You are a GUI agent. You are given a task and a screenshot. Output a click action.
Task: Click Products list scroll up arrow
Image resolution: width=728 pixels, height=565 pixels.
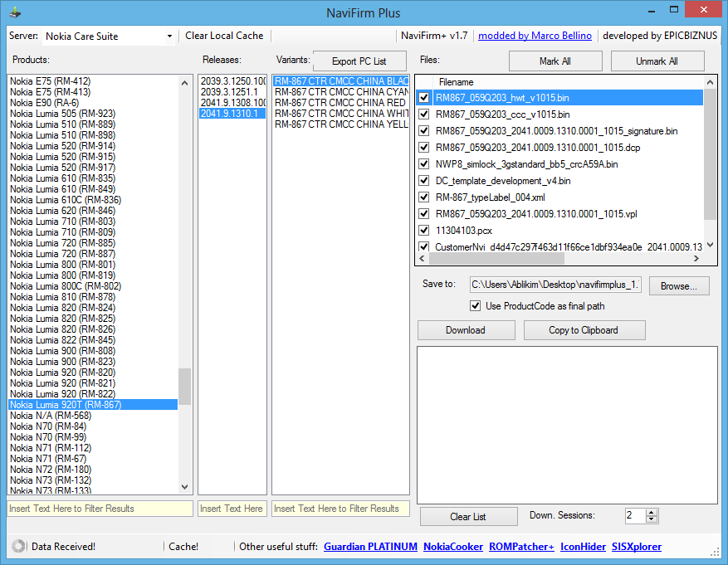[x=185, y=83]
